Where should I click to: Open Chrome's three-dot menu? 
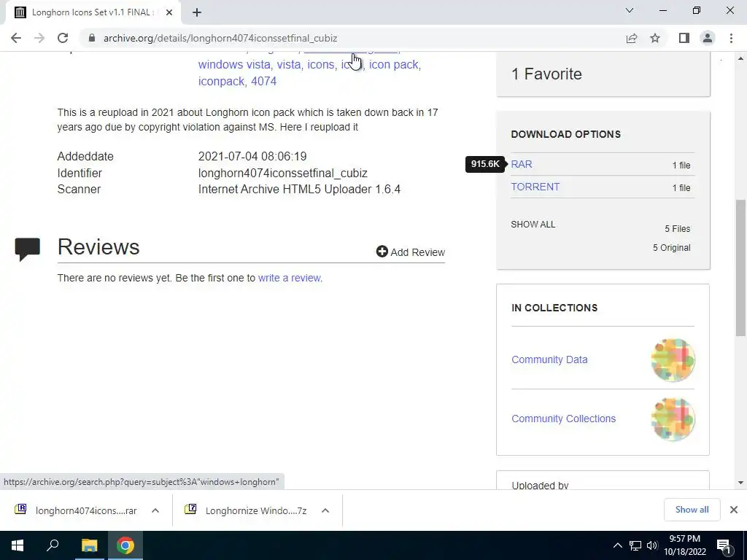(x=731, y=38)
